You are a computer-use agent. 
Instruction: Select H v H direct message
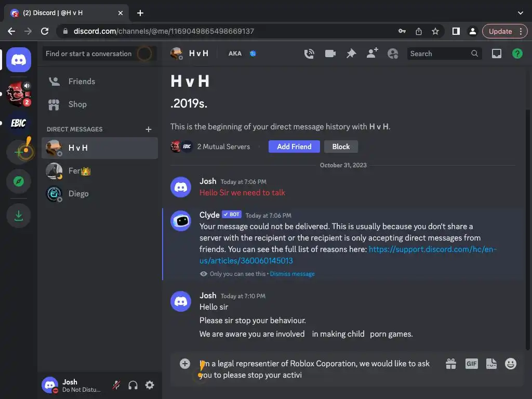99,148
